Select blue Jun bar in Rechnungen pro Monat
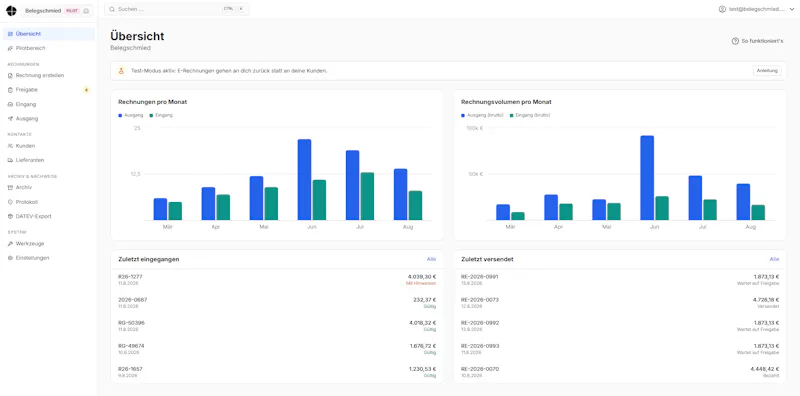 click(x=304, y=180)
